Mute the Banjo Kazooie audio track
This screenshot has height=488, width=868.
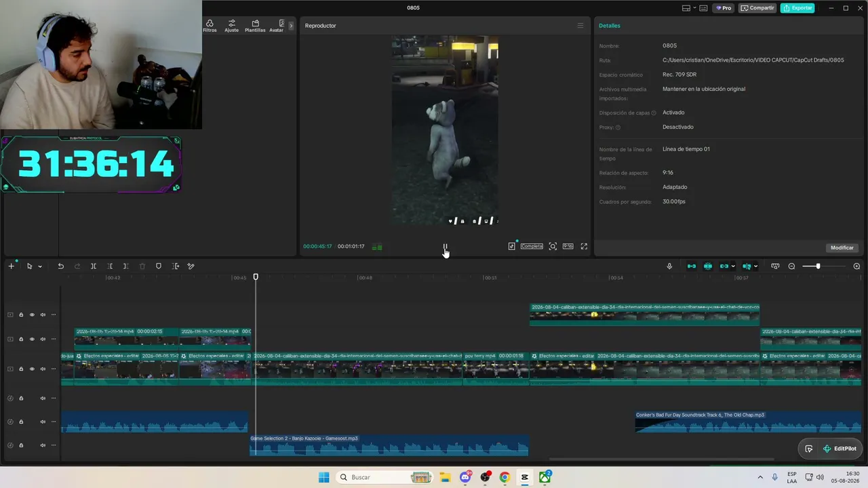pos(43,445)
